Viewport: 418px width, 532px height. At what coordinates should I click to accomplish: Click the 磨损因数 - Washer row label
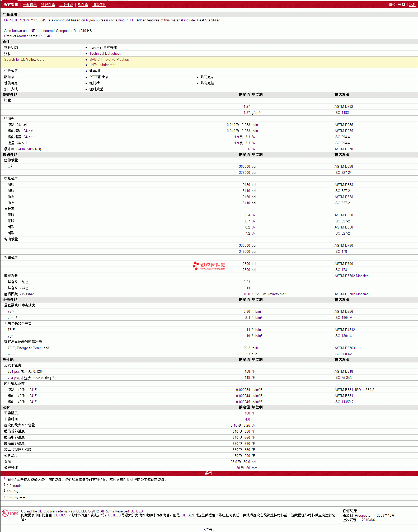[19, 294]
